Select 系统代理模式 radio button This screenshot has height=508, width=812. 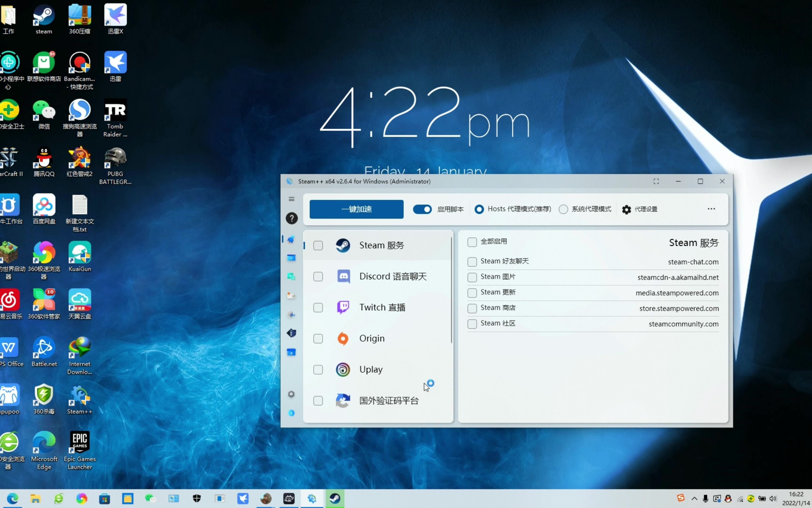(x=563, y=209)
